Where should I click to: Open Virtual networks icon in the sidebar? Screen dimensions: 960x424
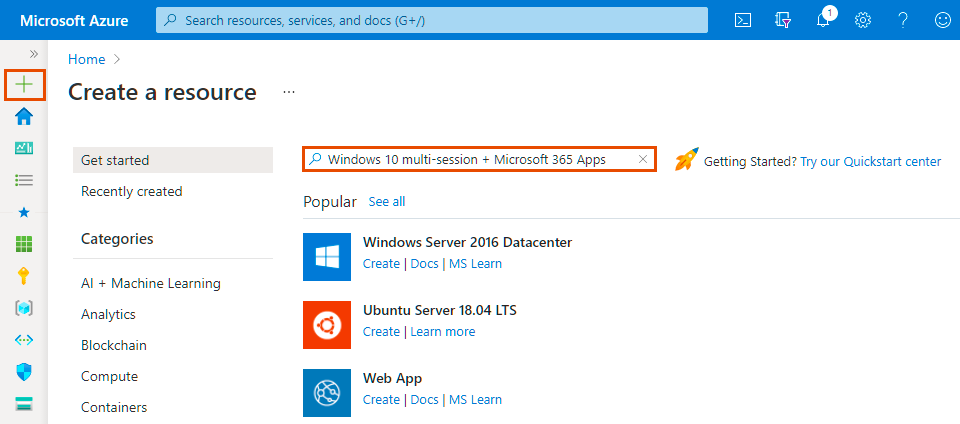(x=24, y=340)
